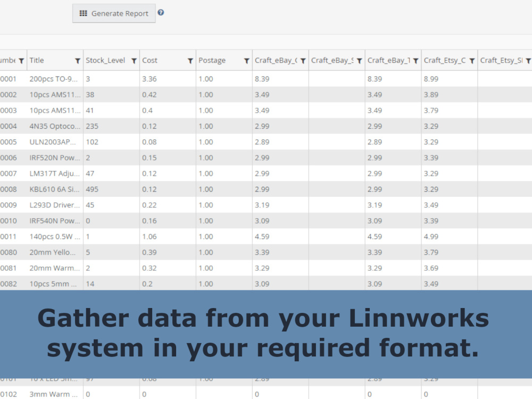Filter the Title column

click(78, 61)
